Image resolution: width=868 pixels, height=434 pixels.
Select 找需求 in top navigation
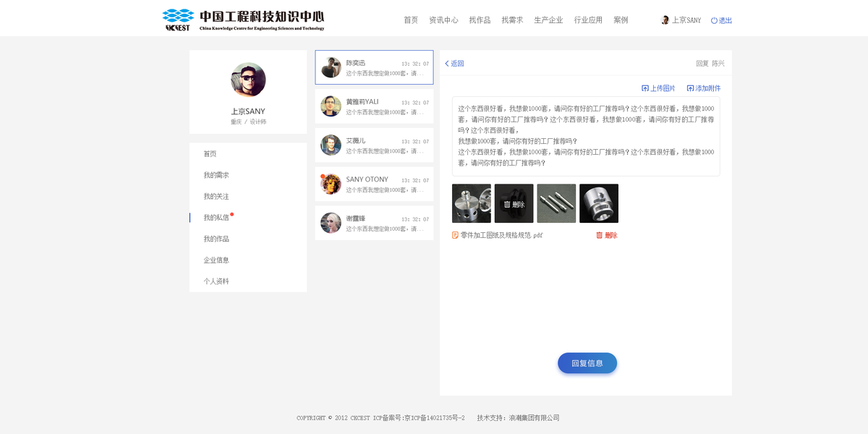[512, 20]
